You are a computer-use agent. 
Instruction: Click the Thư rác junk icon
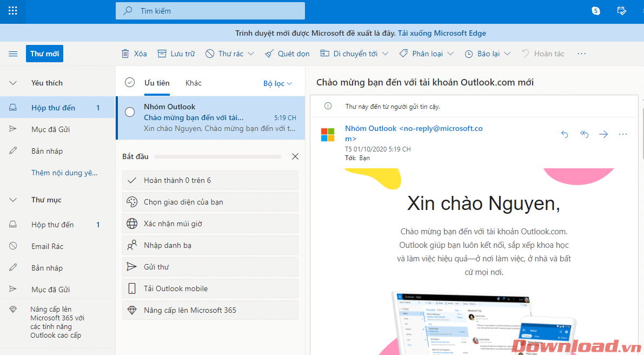(210, 54)
